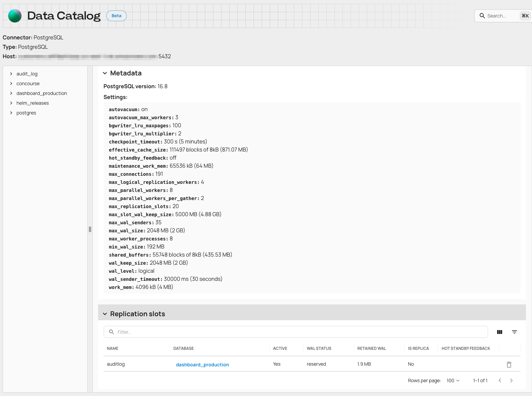Collapse the Replication slots section
Image resolution: width=532 pixels, height=396 pixels.
point(105,314)
